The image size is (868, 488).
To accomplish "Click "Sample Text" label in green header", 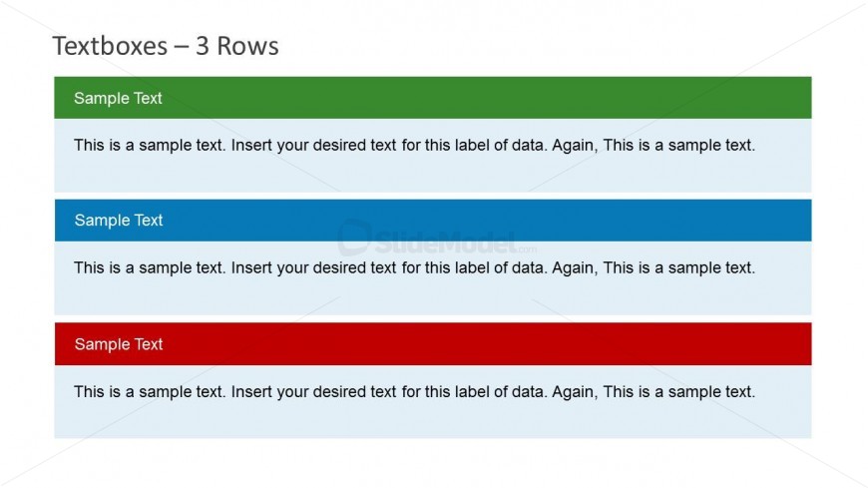I will tap(118, 98).
